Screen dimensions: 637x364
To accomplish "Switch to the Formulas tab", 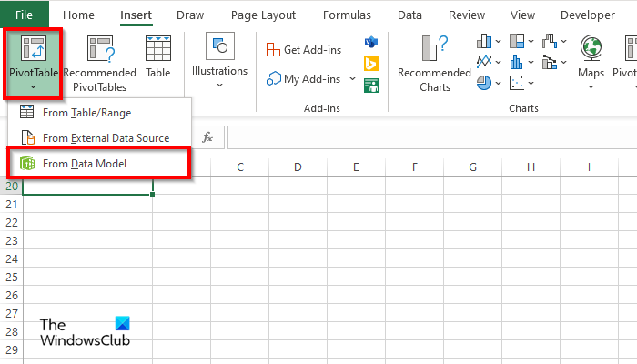I will (347, 15).
